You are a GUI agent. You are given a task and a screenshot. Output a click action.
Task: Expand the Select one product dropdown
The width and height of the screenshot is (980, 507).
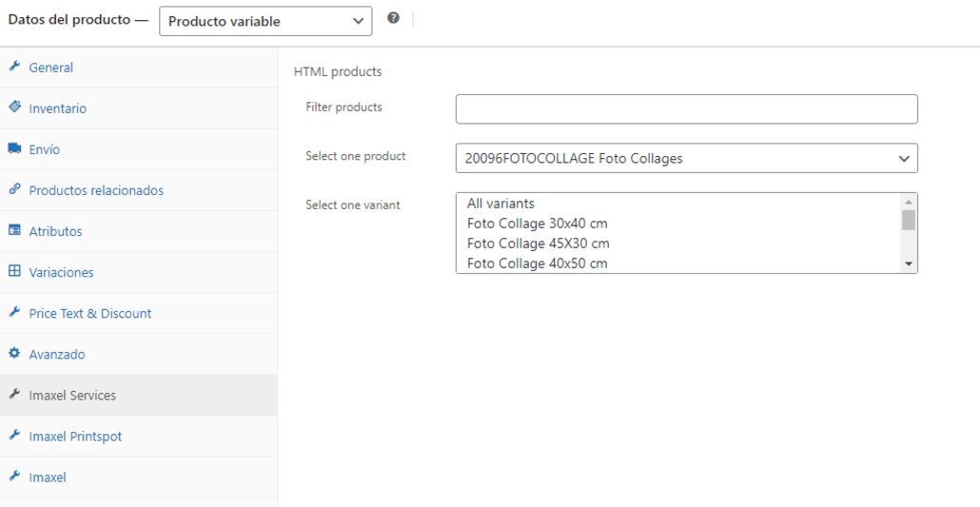(686, 159)
